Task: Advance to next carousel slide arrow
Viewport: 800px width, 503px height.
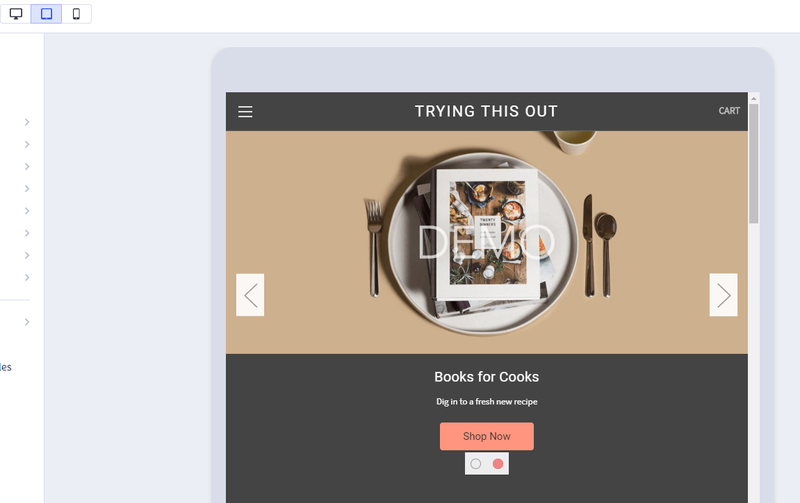Action: [723, 295]
